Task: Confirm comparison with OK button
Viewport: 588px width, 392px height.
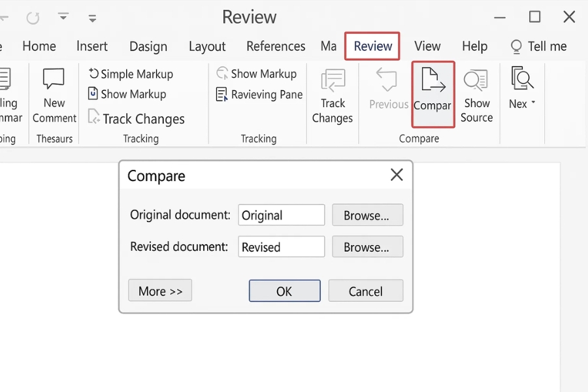Action: tap(284, 291)
